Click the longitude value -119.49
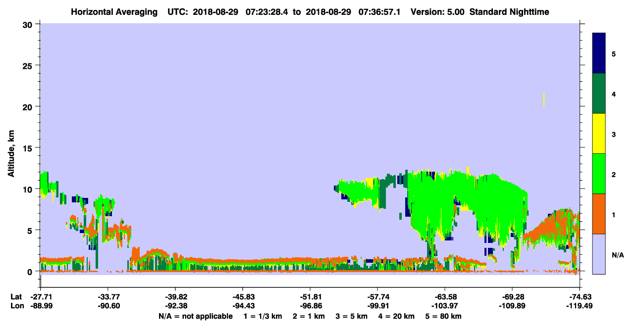This screenshot has height=330, width=644. pyautogui.click(x=580, y=306)
